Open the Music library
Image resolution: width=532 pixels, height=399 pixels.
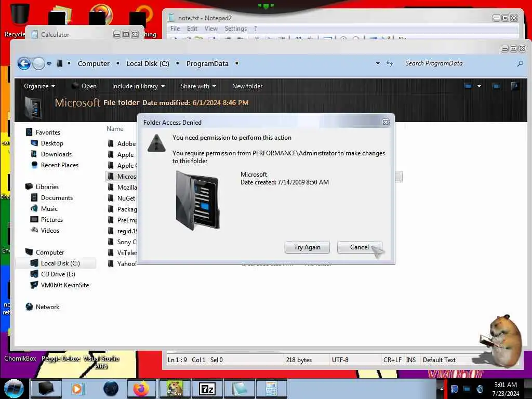49,209
